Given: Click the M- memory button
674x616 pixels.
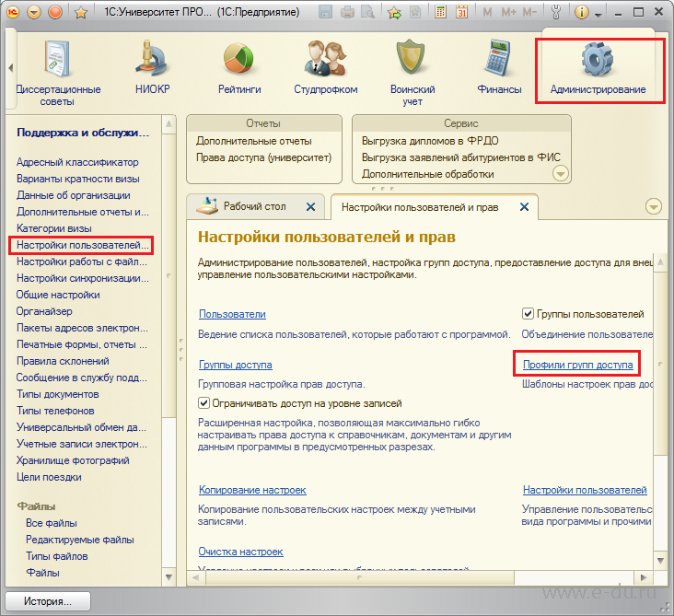Looking at the screenshot, I should 529,12.
